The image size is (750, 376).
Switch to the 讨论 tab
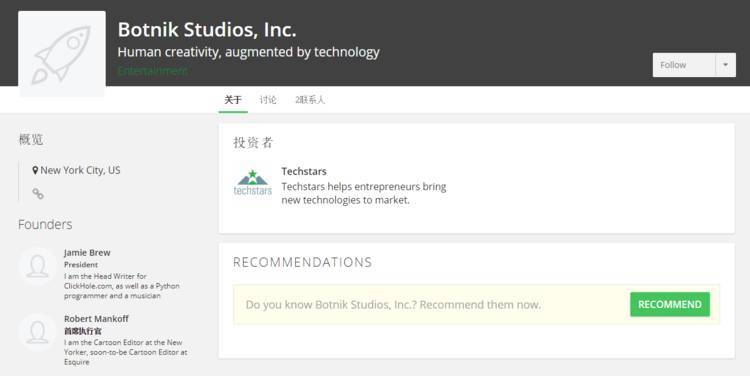[268, 100]
